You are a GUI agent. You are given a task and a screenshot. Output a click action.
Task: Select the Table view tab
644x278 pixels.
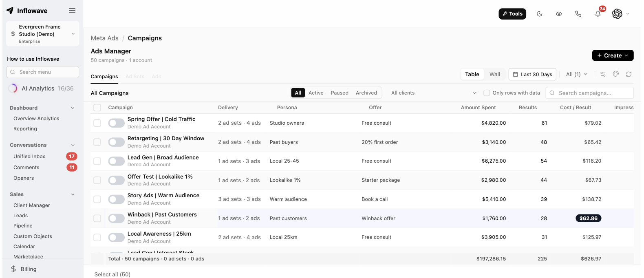[x=472, y=74]
